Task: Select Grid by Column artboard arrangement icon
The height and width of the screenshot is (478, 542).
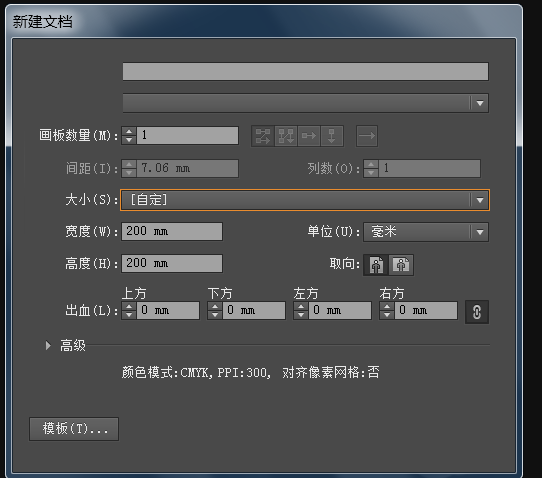Action: (x=286, y=136)
